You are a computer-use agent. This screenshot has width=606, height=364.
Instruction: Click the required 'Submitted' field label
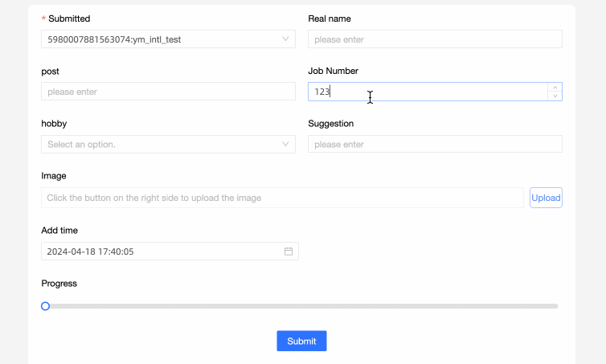click(69, 18)
